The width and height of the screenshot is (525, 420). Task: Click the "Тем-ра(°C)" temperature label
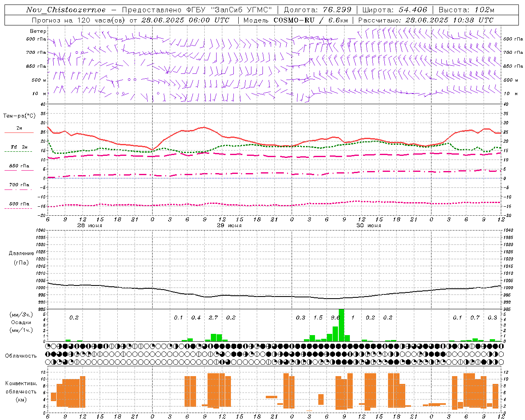coord(19,116)
